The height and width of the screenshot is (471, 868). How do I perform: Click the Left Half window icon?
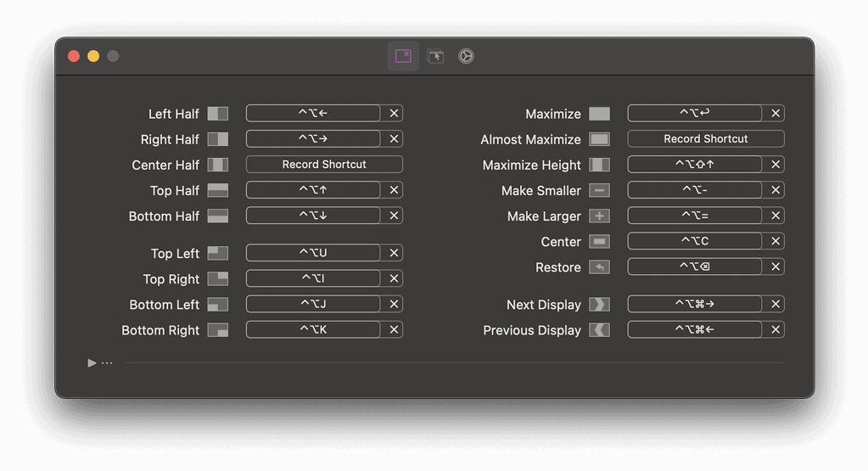[218, 114]
